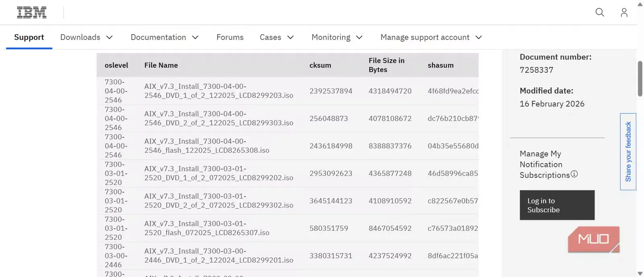Expand the Monitoring dropdown menu

pyautogui.click(x=337, y=37)
